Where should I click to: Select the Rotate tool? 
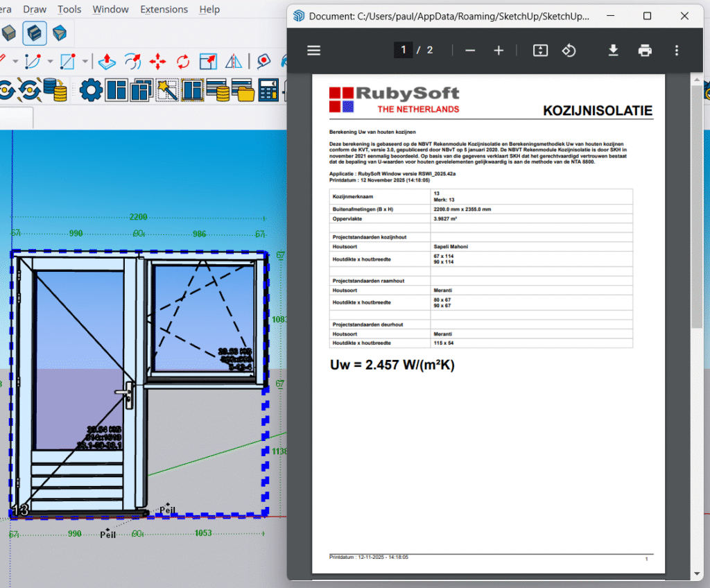click(183, 62)
